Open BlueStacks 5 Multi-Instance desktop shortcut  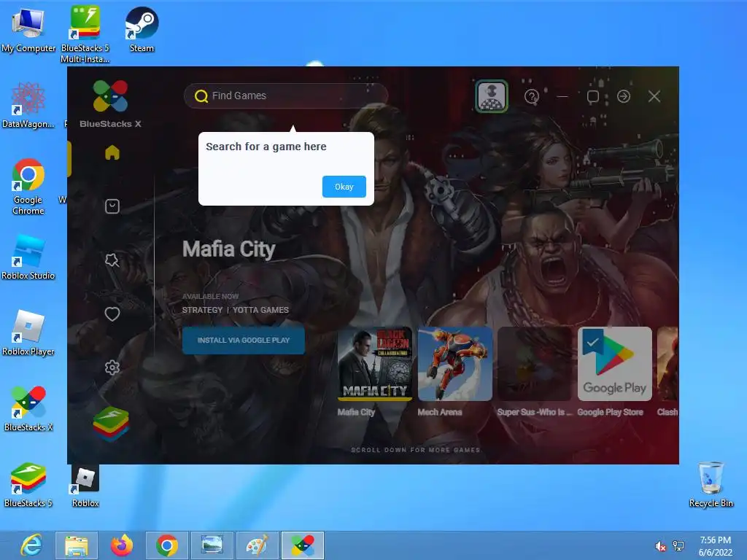pos(85,34)
